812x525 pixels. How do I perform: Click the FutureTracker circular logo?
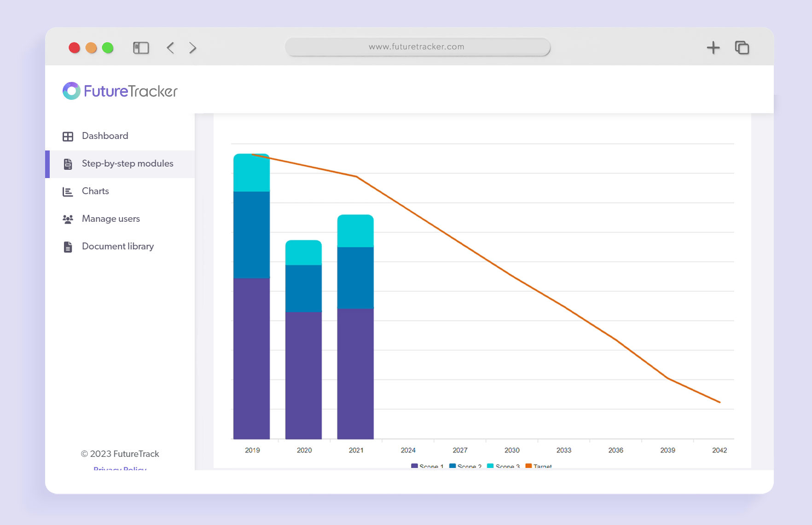pos(72,91)
